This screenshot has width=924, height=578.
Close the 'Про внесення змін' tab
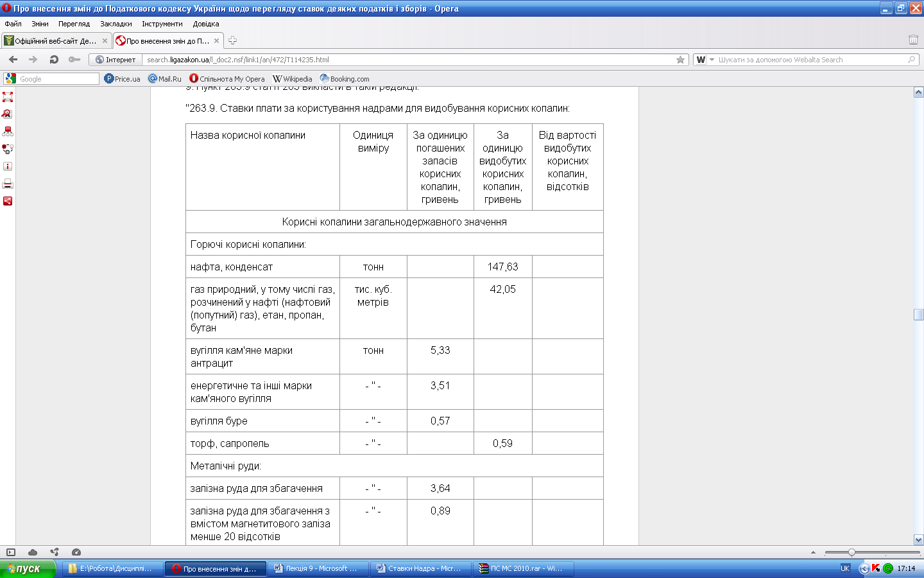point(217,40)
